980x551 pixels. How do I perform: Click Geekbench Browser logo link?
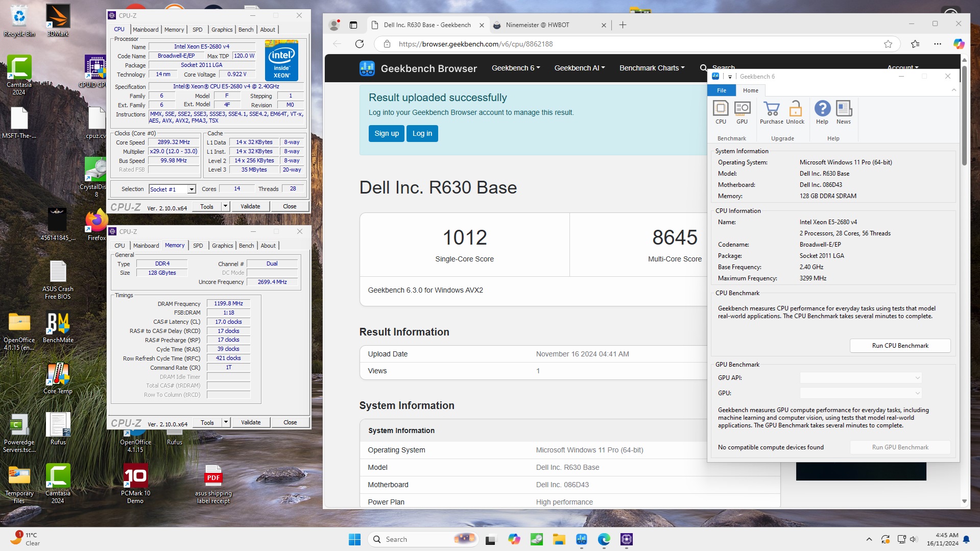click(x=418, y=68)
